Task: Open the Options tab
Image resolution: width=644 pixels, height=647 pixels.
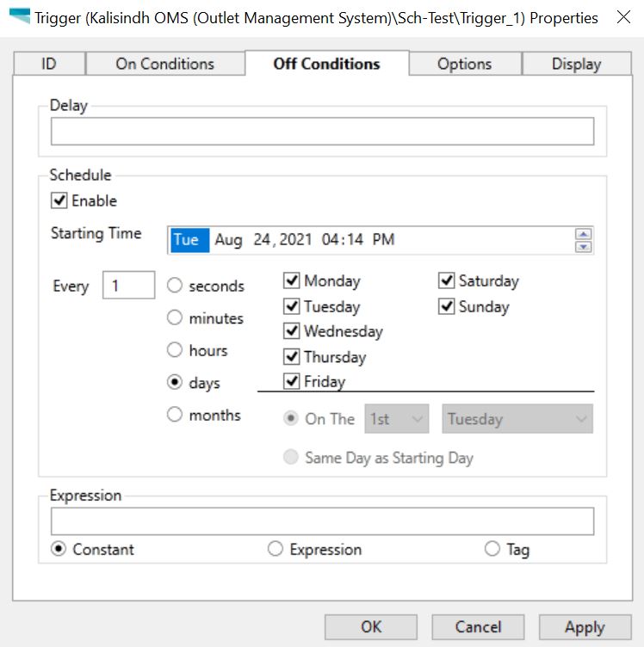Action: pyautogui.click(x=464, y=64)
